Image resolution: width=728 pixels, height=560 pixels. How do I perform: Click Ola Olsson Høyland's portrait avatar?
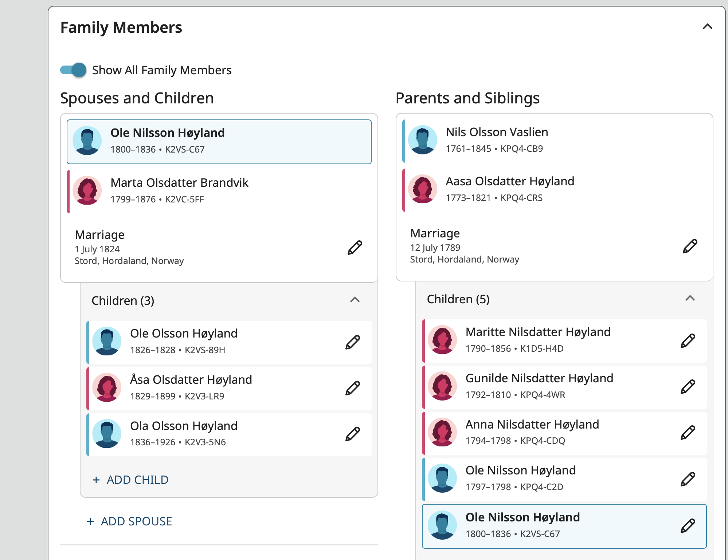pos(107,433)
